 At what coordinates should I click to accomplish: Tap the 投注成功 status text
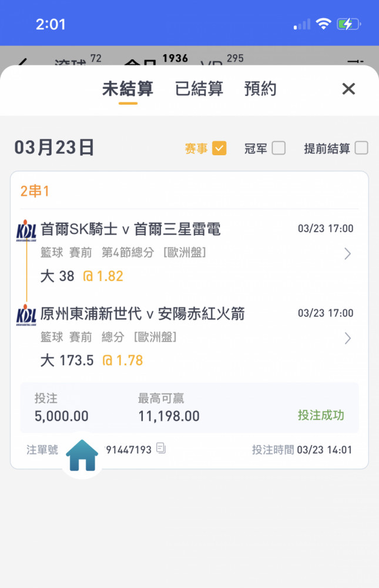pyautogui.click(x=321, y=415)
